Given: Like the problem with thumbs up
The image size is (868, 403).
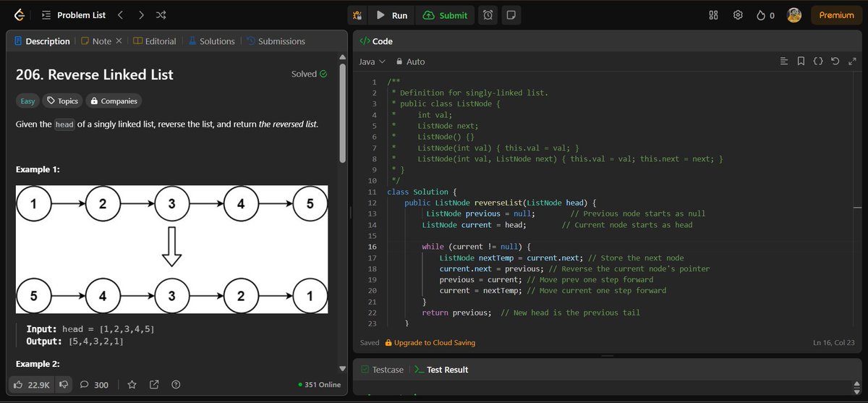Looking at the screenshot, I should [x=33, y=385].
